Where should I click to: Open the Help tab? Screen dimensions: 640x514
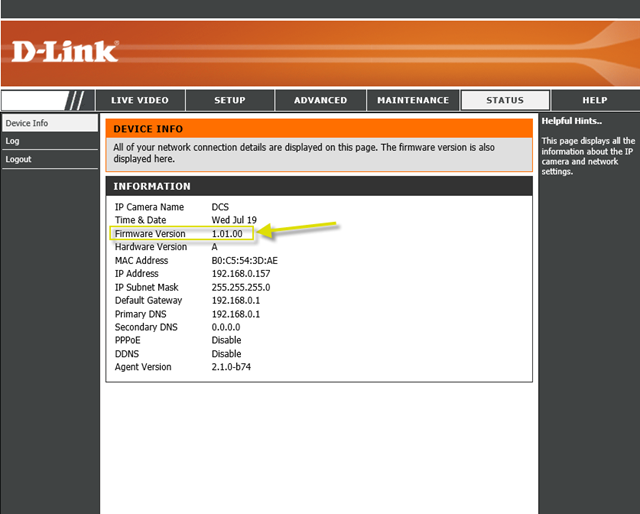[595, 100]
